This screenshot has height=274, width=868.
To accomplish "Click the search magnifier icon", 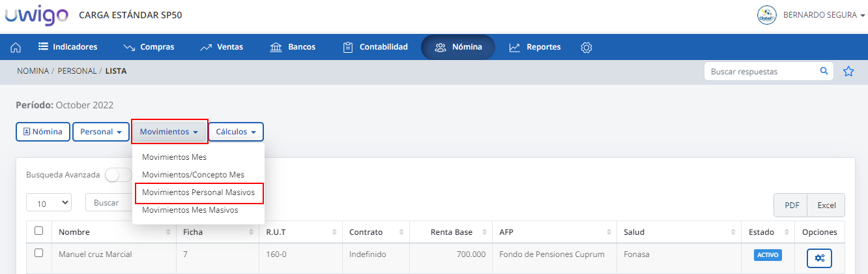I will click(x=824, y=71).
